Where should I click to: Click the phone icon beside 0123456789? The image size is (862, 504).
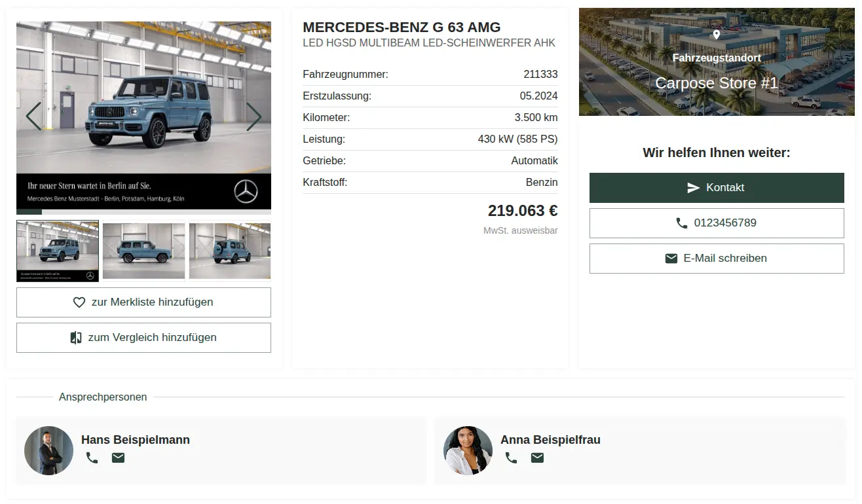(682, 223)
